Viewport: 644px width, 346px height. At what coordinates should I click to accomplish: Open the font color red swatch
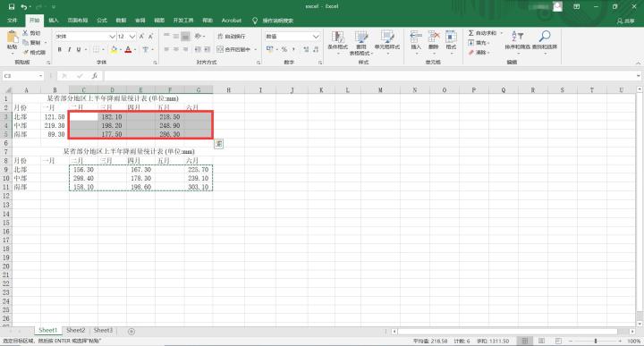point(128,50)
